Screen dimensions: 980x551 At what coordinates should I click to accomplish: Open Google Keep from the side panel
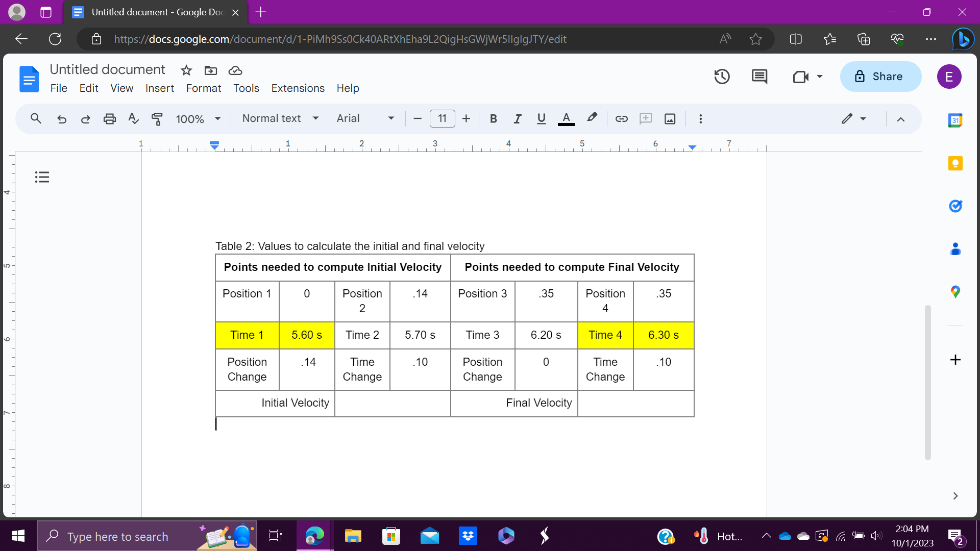pos(955,163)
